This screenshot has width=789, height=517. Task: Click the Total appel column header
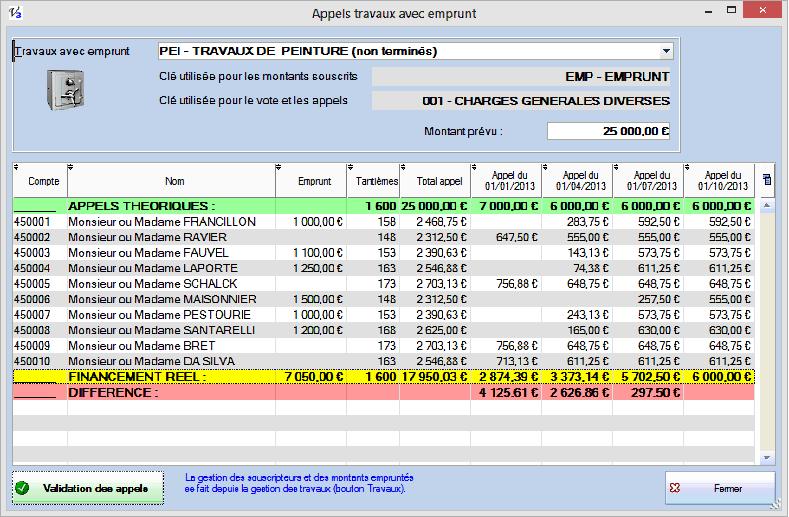[435, 181]
